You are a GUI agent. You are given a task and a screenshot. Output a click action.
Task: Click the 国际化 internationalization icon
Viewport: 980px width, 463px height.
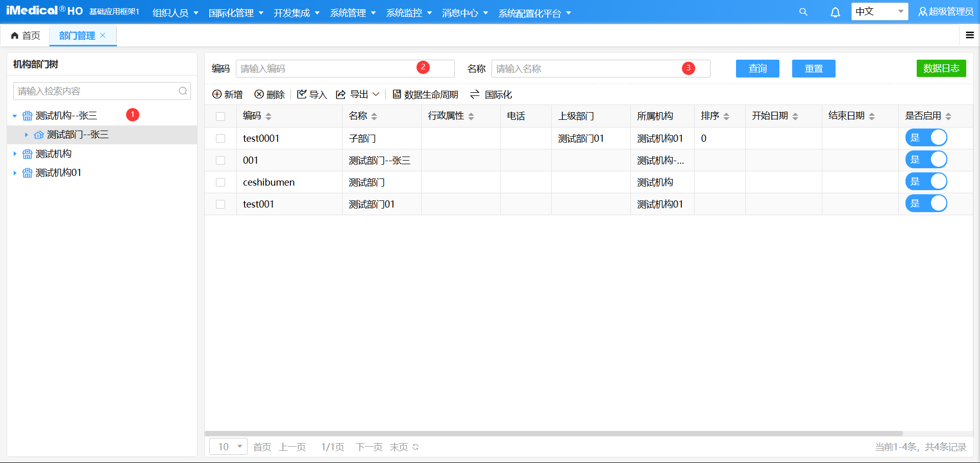click(475, 94)
